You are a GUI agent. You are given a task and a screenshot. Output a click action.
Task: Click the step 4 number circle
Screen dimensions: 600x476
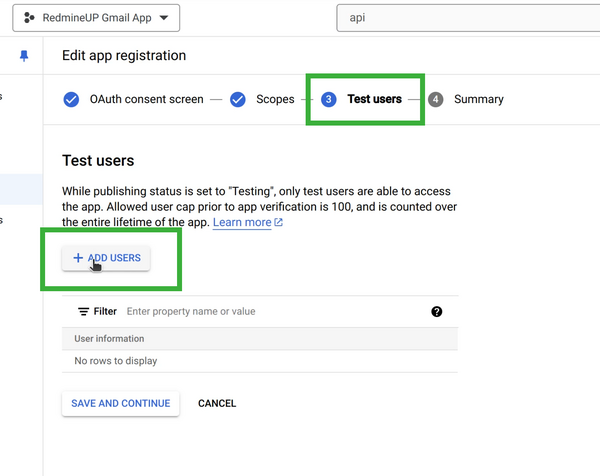(436, 99)
